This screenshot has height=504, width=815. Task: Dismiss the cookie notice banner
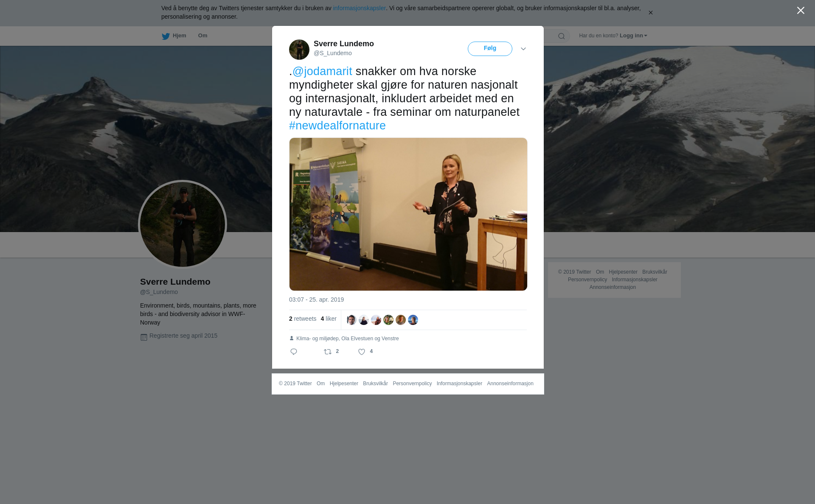pos(650,13)
